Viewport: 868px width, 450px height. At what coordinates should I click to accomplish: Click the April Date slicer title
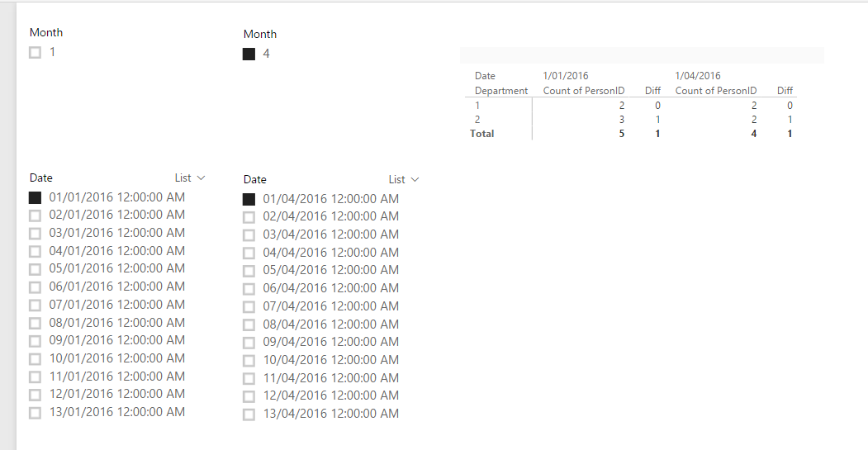(x=254, y=179)
